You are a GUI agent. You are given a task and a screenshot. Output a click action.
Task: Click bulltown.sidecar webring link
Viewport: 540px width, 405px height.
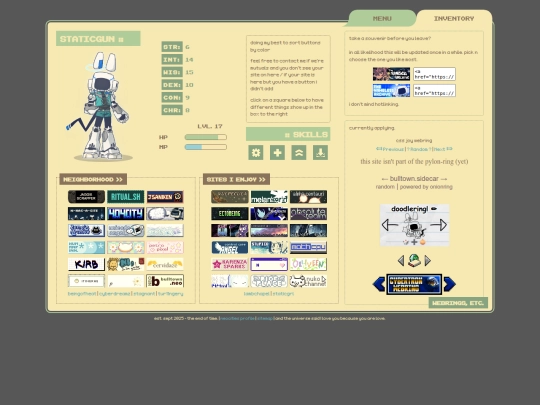[x=414, y=178]
